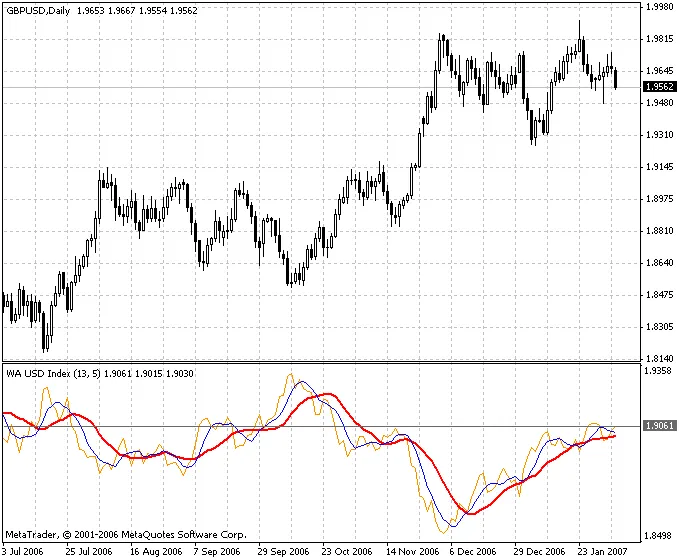Select the 29 Sep 2006 time axis label

click(282, 551)
